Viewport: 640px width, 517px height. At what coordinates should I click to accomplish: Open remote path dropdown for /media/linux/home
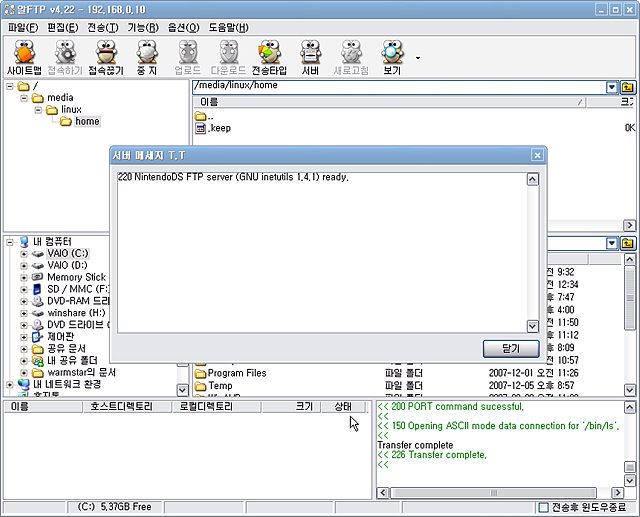click(611, 87)
